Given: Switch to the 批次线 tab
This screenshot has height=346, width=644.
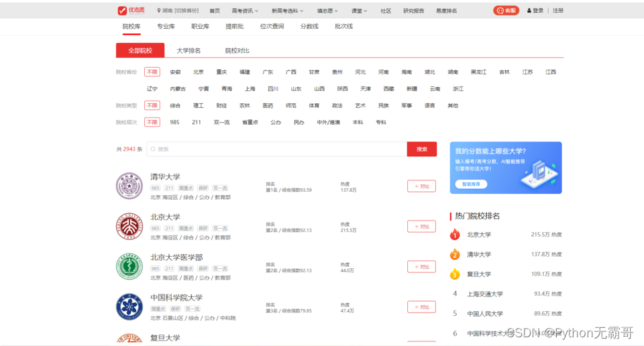Looking at the screenshot, I should pyautogui.click(x=343, y=26).
